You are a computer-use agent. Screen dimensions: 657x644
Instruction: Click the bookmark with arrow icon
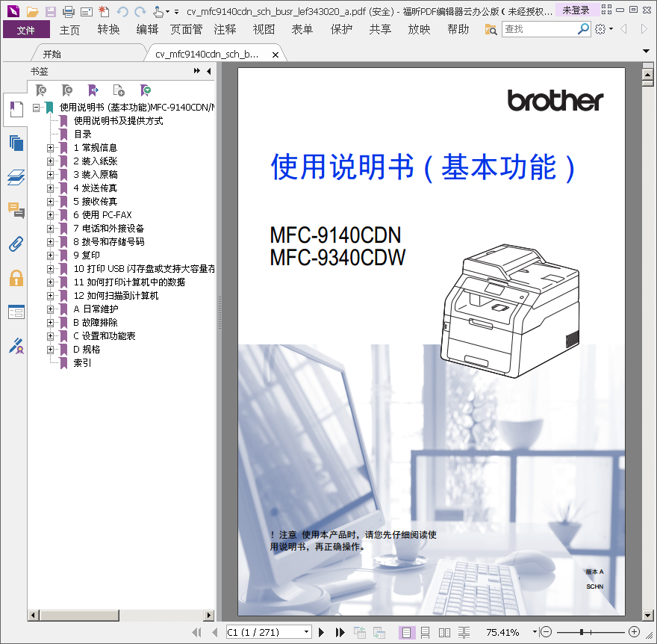[93, 90]
